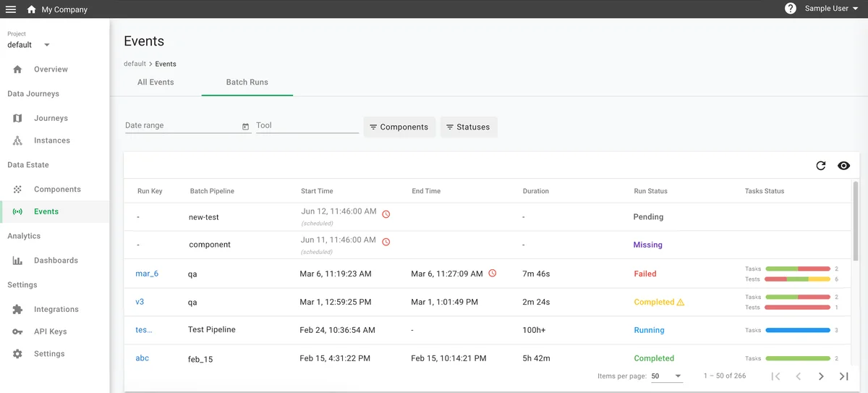Image resolution: width=868 pixels, height=393 pixels.
Task: Refresh the batch runs table
Action: (x=820, y=166)
